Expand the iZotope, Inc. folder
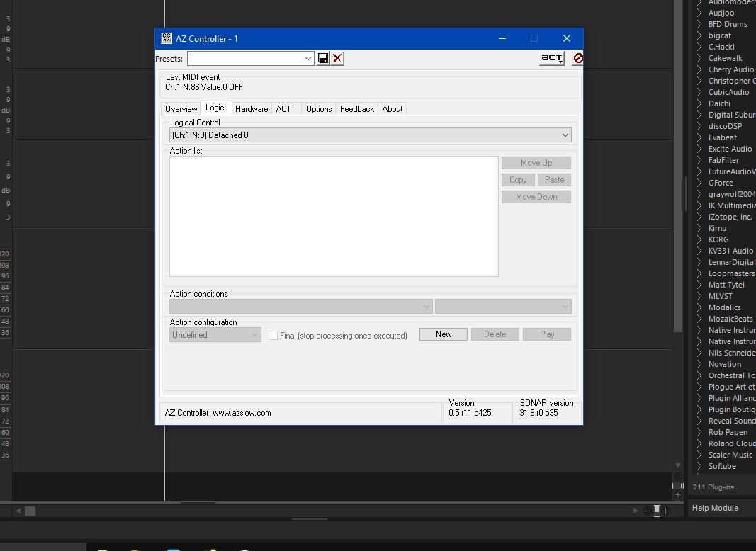Screen dimensions: 756x551 point(699,217)
